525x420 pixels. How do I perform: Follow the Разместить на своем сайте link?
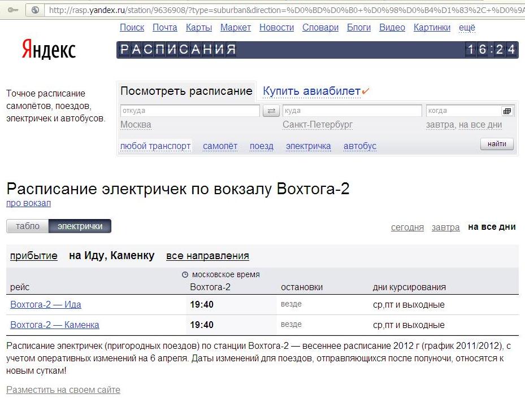tap(63, 390)
